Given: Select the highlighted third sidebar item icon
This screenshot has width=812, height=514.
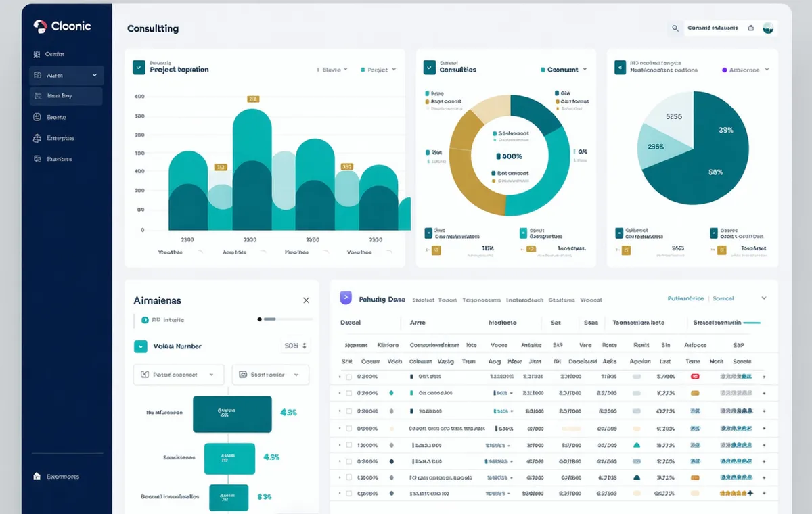Looking at the screenshot, I should (x=37, y=96).
